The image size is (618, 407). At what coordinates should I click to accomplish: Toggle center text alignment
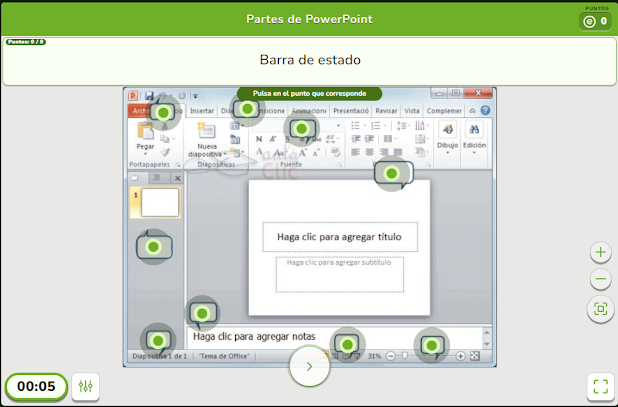369,152
